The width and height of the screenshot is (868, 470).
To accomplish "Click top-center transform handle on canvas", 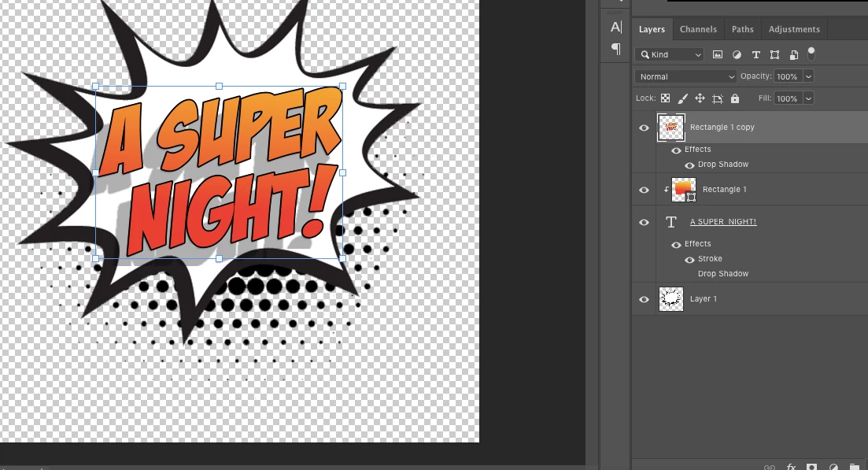I will pos(220,87).
